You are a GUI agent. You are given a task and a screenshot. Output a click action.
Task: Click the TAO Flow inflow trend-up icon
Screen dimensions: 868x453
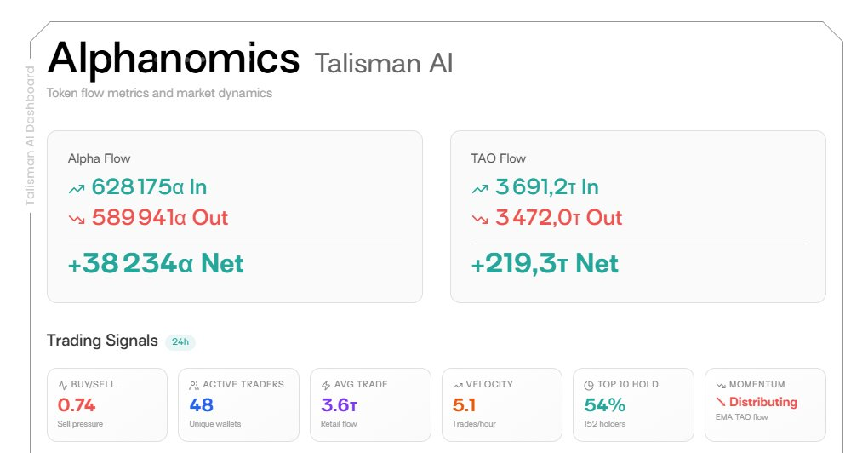[480, 188]
